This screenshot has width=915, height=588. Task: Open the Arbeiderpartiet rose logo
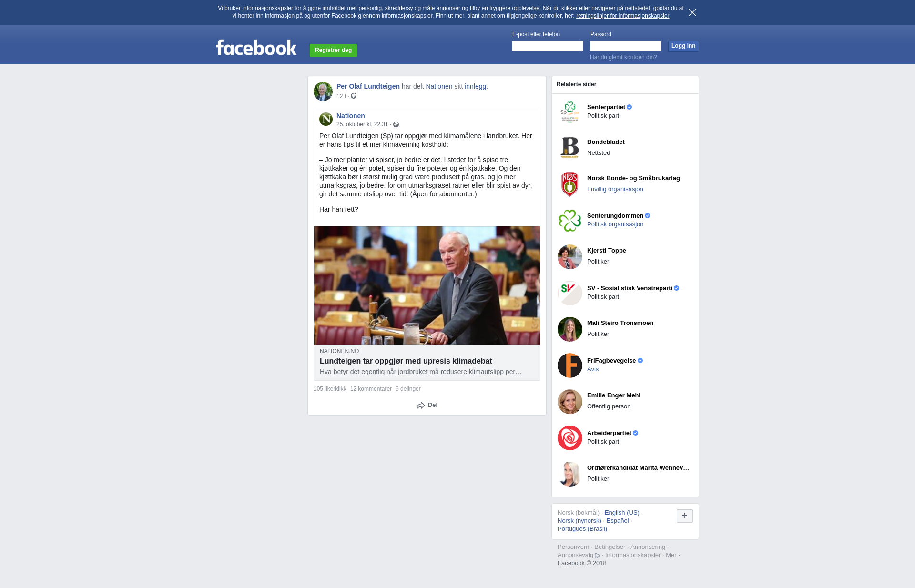(570, 438)
